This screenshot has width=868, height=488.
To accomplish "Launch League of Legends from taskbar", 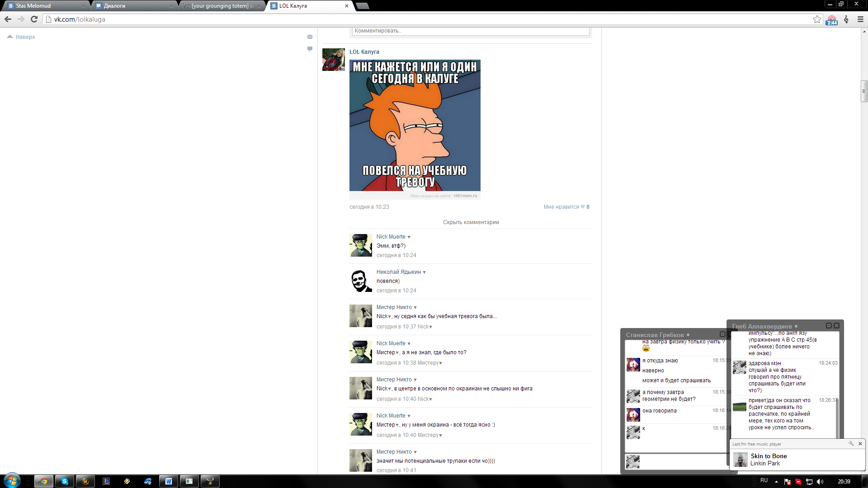I will [x=106, y=481].
